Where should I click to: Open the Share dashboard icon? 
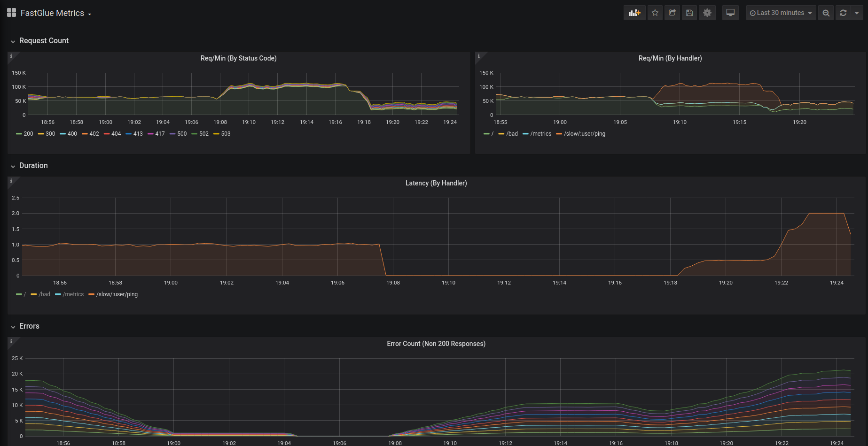(x=673, y=13)
